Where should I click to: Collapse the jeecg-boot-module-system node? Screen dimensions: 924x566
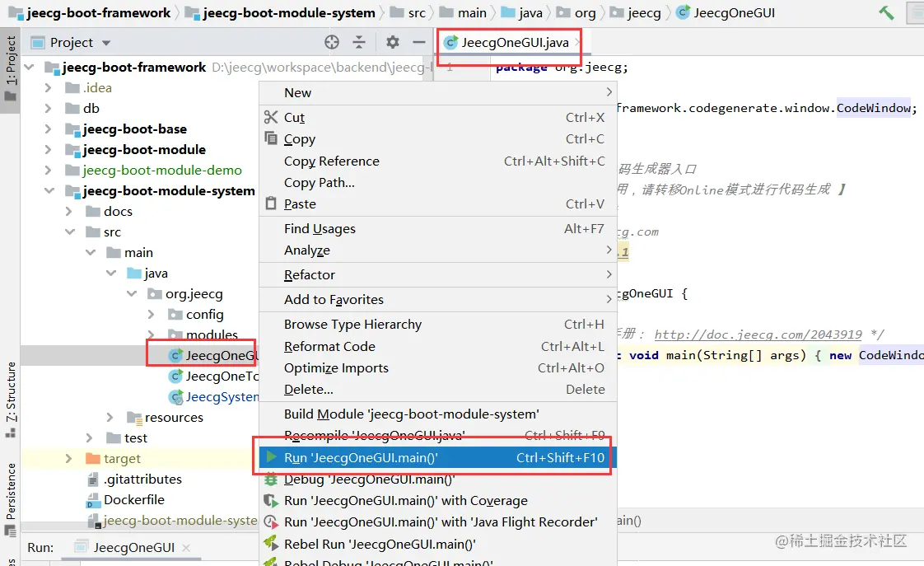point(49,191)
